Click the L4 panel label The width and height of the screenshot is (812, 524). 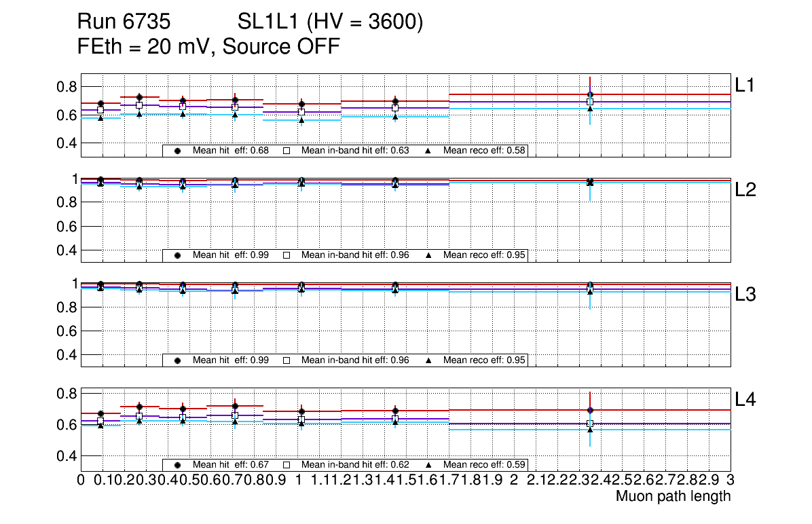pos(747,400)
